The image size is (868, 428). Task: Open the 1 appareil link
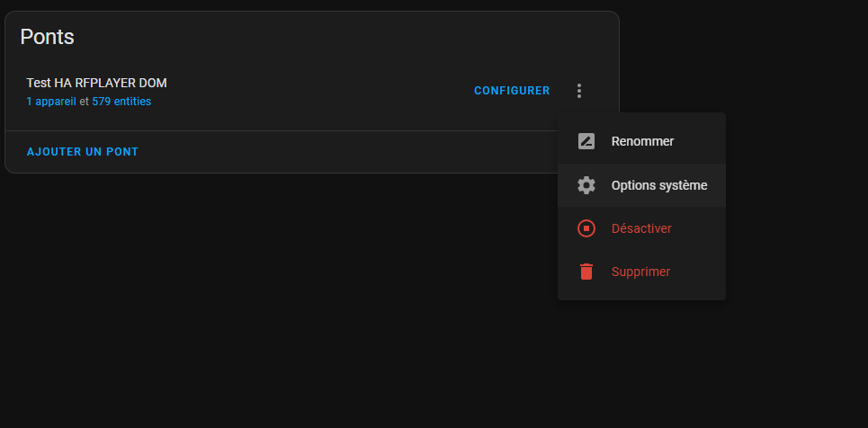[x=51, y=102]
